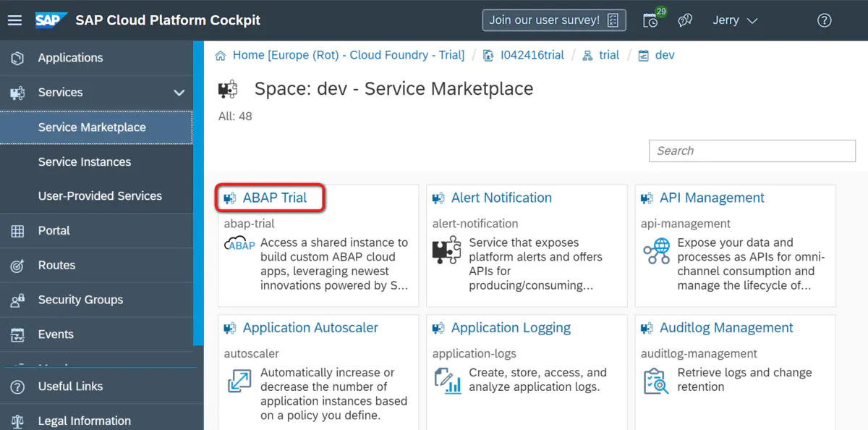
Task: Click Join our user survey button
Action: tap(554, 20)
